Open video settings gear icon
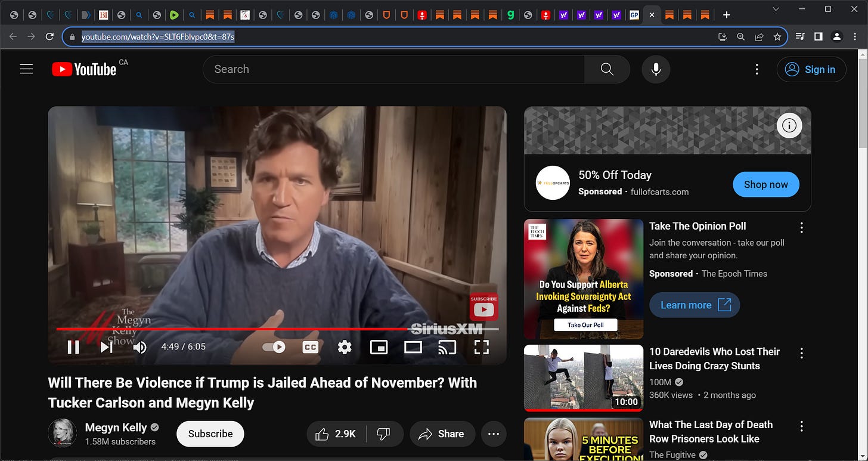 (x=345, y=347)
